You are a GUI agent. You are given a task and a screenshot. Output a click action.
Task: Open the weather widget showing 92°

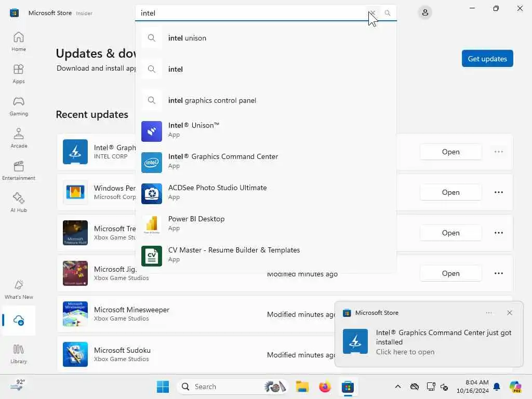click(18, 385)
